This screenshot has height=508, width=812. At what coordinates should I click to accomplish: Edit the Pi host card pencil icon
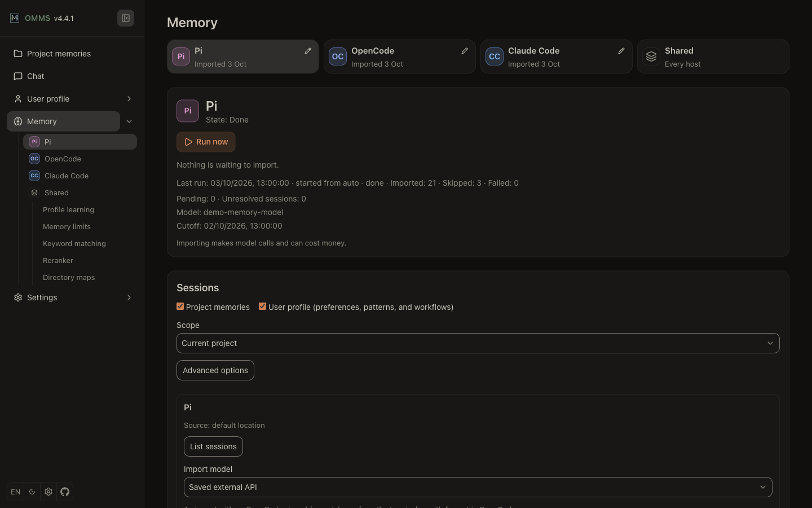308,51
